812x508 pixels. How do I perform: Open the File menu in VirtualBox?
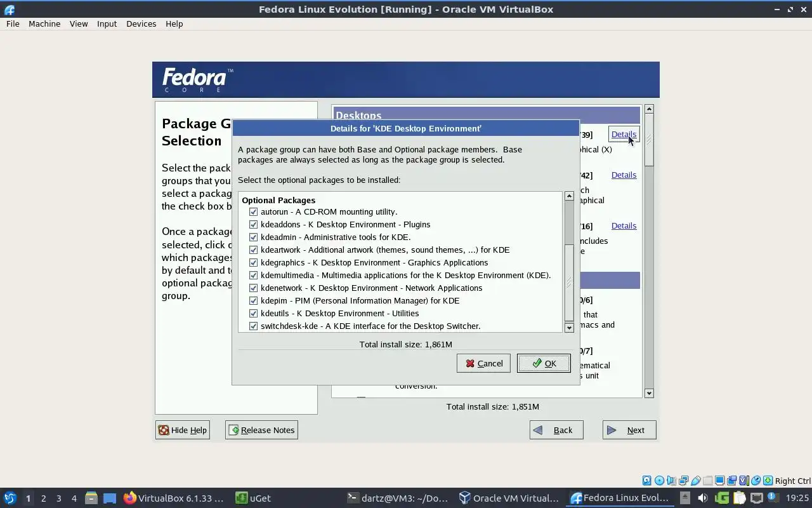click(x=13, y=23)
